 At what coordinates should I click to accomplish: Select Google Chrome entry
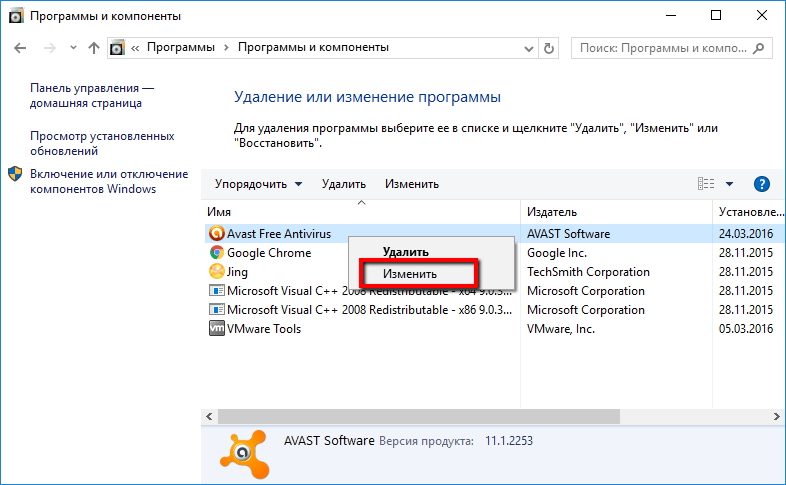tap(269, 253)
